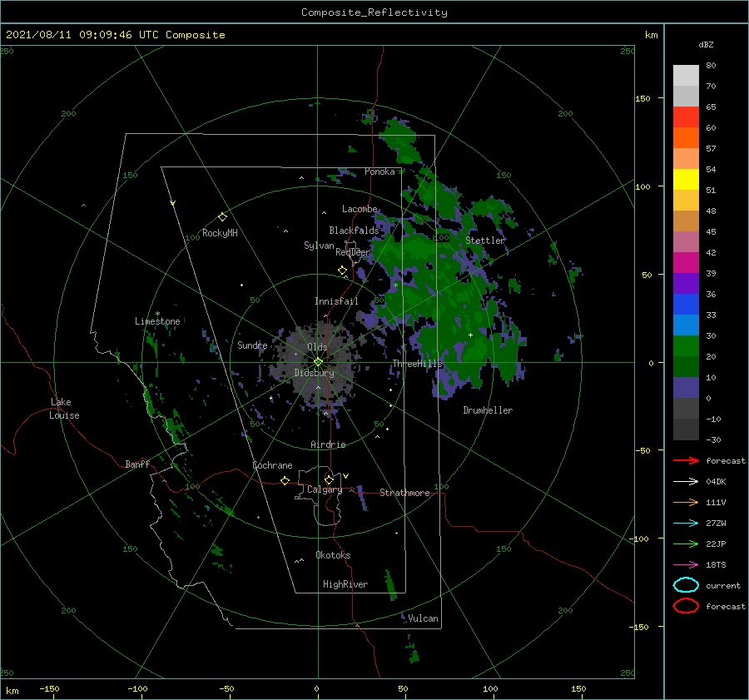Click the yellow diamond marker below Cochrane
Image resolution: width=749 pixels, height=700 pixels.
(x=285, y=480)
